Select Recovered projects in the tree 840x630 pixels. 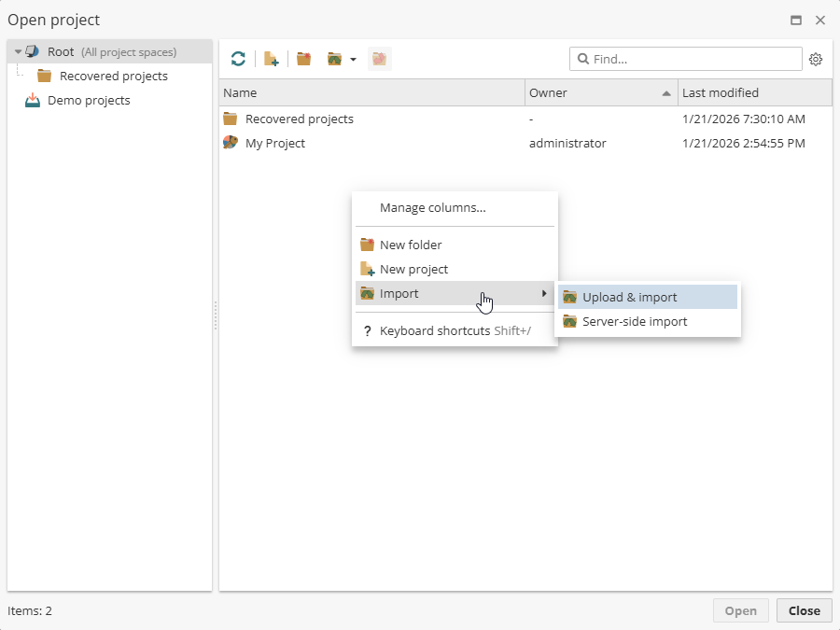pyautogui.click(x=113, y=77)
